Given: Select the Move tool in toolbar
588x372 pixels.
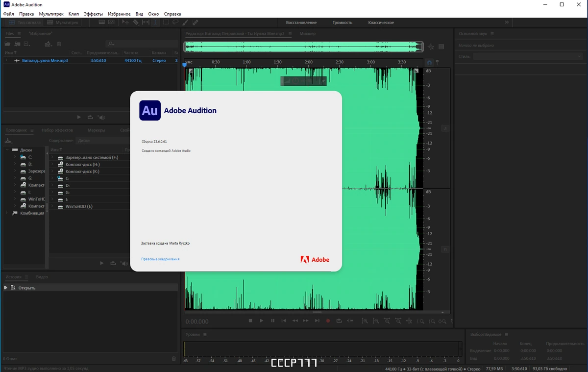Looking at the screenshot, I should click(x=125, y=22).
